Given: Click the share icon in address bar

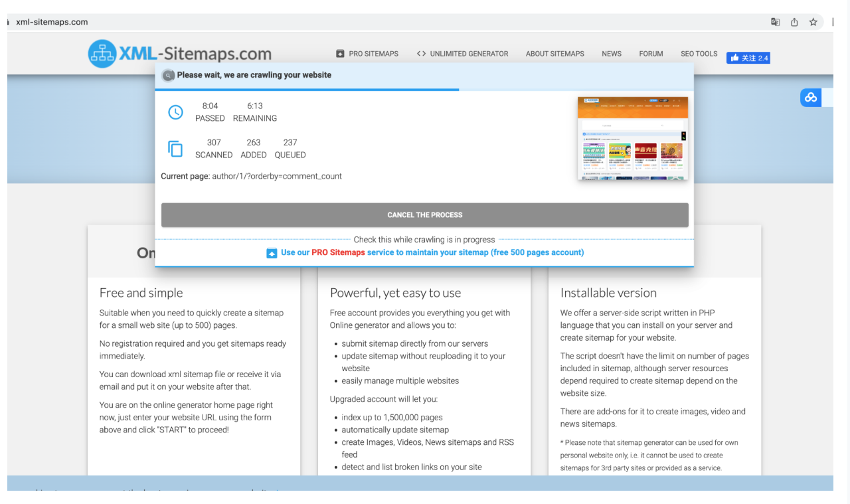Looking at the screenshot, I should [x=794, y=22].
